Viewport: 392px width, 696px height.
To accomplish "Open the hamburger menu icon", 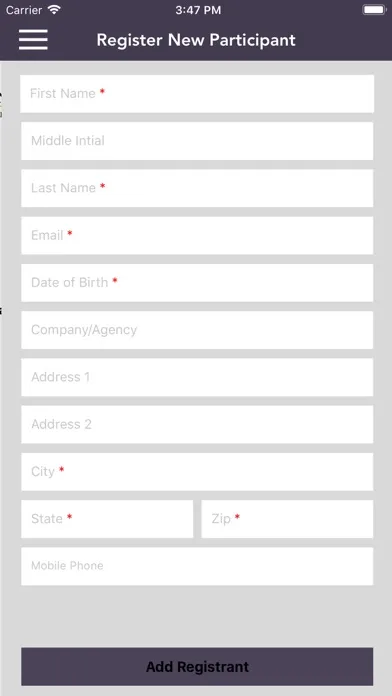I will click(x=33, y=40).
